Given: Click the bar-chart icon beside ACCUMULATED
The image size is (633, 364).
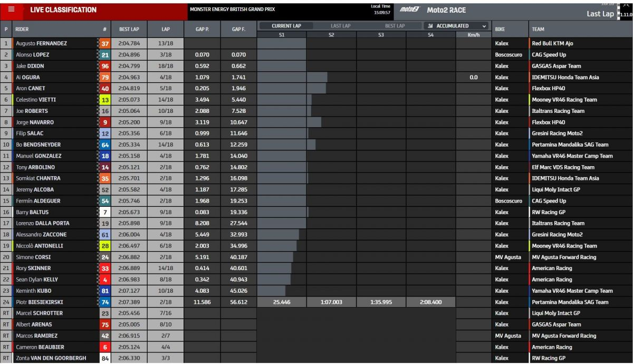Looking at the screenshot, I should pos(430,26).
